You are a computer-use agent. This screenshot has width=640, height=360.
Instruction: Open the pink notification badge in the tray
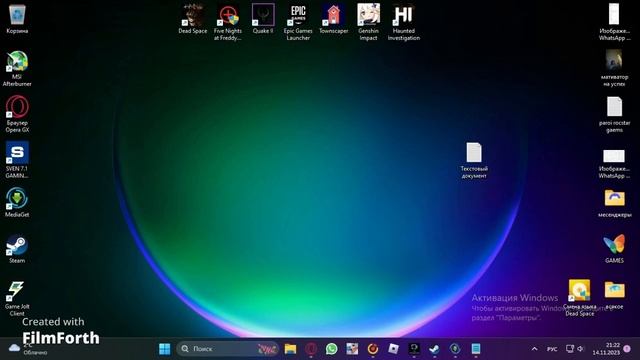pyautogui.click(x=627, y=349)
